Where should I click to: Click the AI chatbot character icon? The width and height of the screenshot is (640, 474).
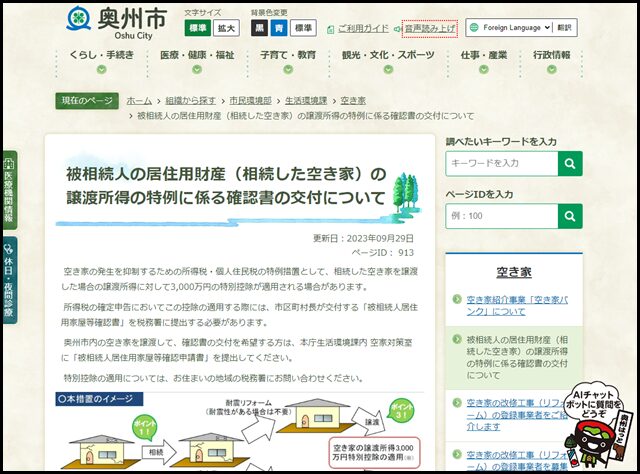596,425
